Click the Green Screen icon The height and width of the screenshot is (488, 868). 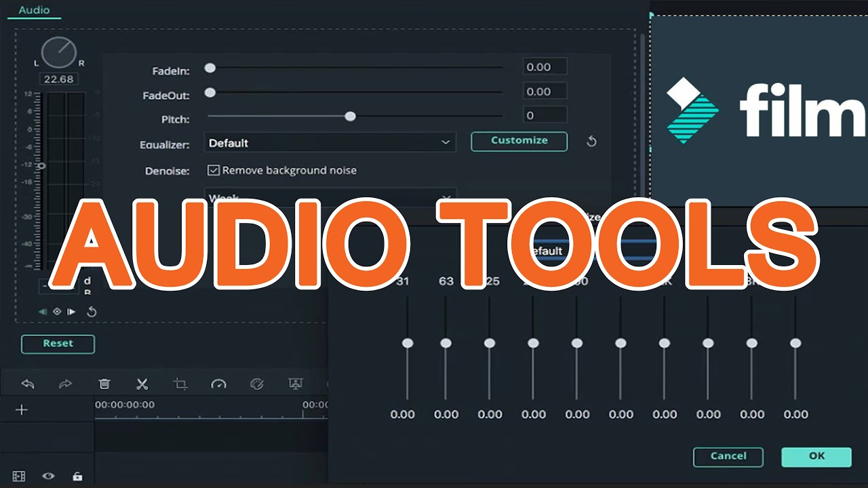pyautogui.click(x=295, y=384)
